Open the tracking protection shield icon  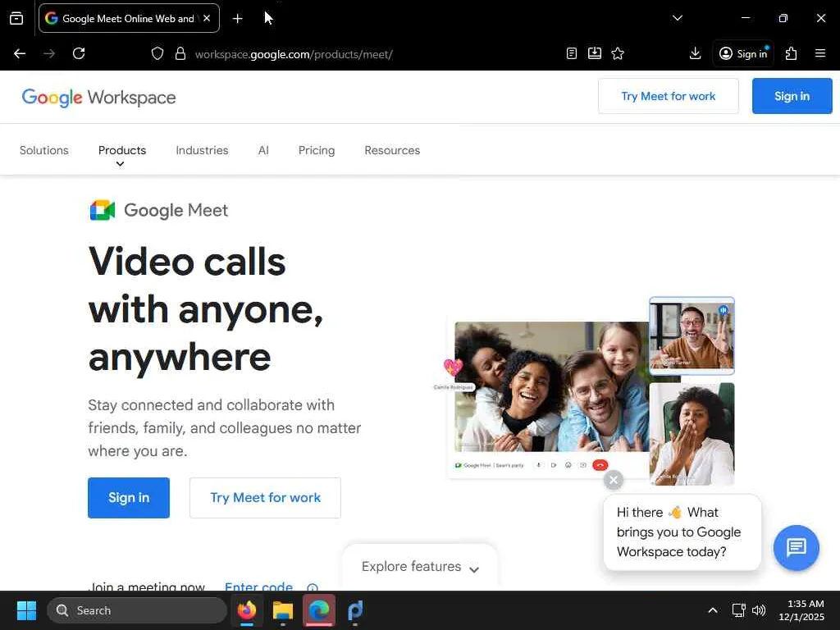(157, 53)
